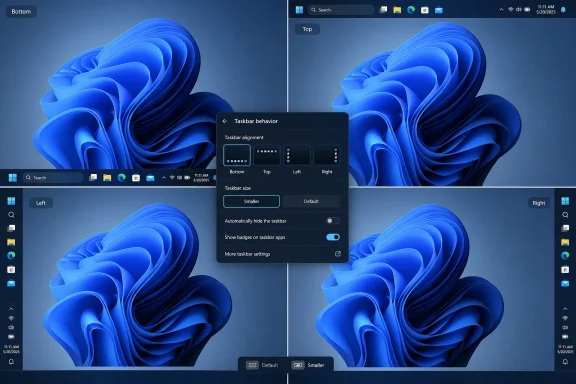This screenshot has width=576, height=384.
Task: Click the battery icon on the left taskbar
Action: [x=11, y=336]
